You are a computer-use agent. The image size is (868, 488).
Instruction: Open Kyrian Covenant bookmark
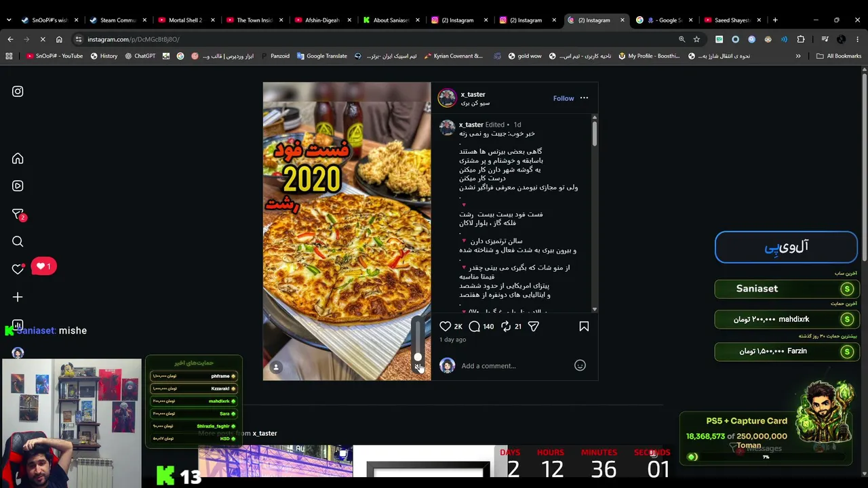(454, 56)
